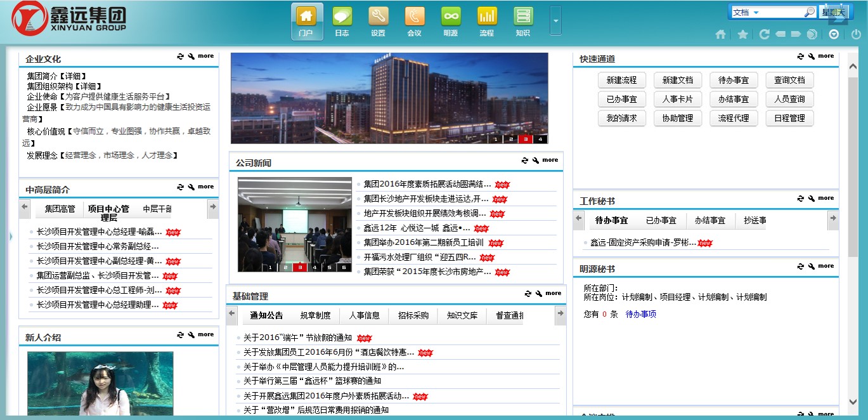Click the search text input field
The width and height of the screenshot is (868, 420).
pos(782,12)
